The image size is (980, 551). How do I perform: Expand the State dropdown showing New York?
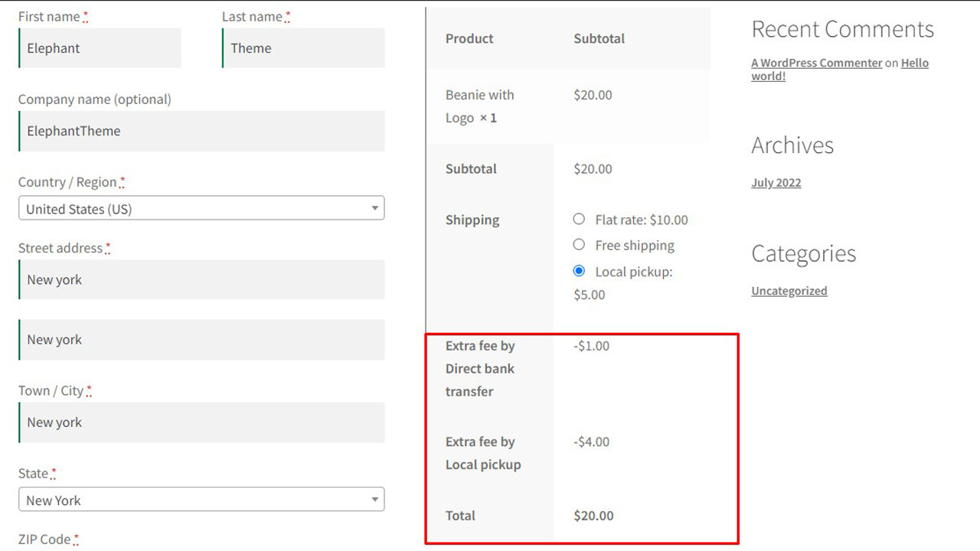[x=201, y=500]
